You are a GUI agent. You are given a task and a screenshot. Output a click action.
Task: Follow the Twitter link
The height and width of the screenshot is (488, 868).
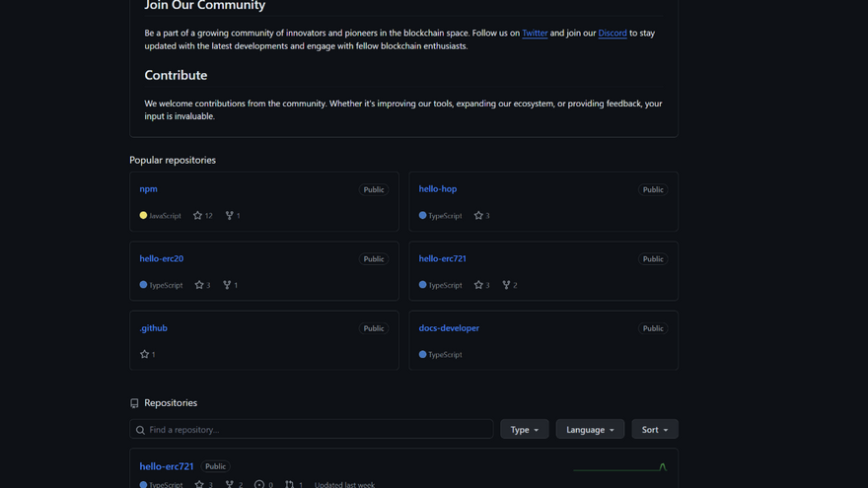point(535,34)
